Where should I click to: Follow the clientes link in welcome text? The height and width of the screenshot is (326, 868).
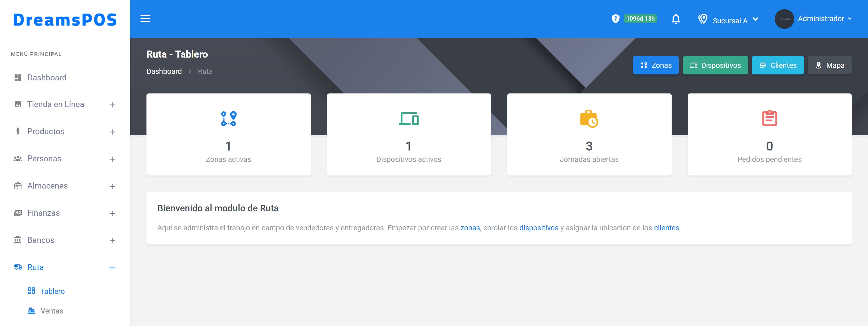pos(666,228)
